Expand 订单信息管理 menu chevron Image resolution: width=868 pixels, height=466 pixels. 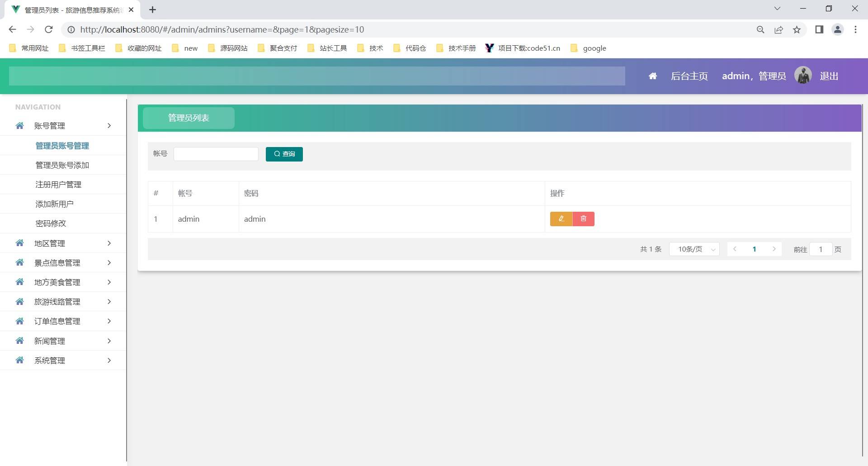pyautogui.click(x=109, y=321)
